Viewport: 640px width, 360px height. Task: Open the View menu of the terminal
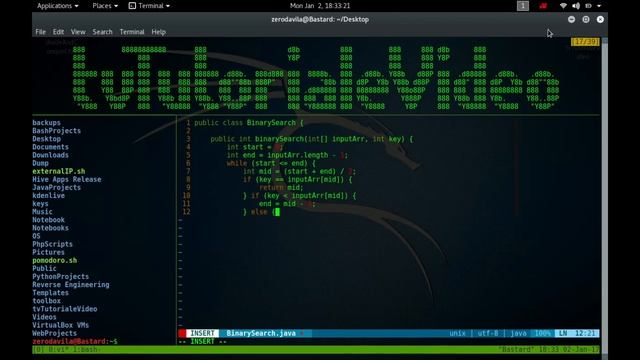[78, 32]
